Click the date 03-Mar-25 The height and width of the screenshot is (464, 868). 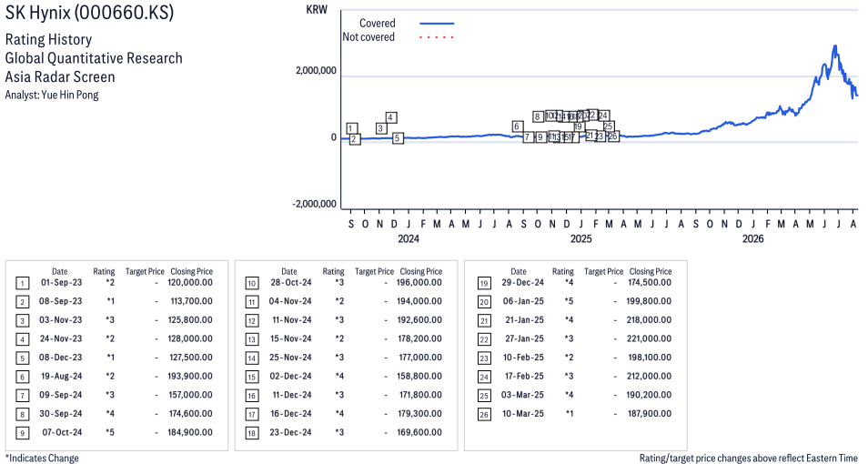point(522,396)
